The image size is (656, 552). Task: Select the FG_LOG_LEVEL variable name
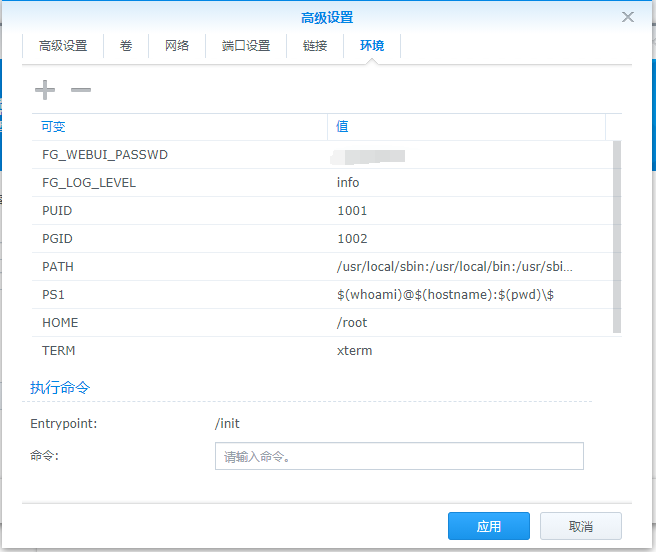[89, 183]
